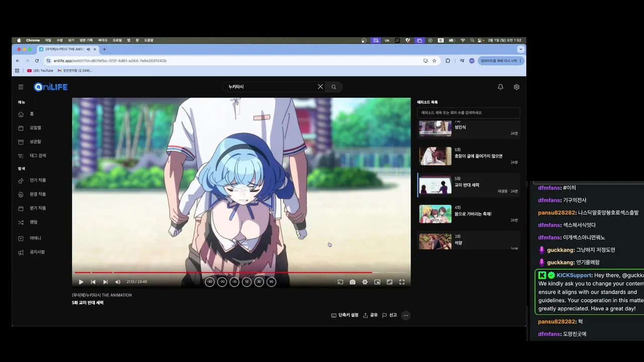
Task: Open the Apple menu in the menu bar
Action: coord(19,40)
